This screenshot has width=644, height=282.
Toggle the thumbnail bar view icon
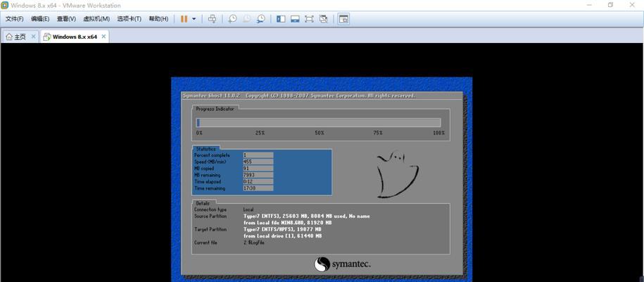tap(295, 19)
